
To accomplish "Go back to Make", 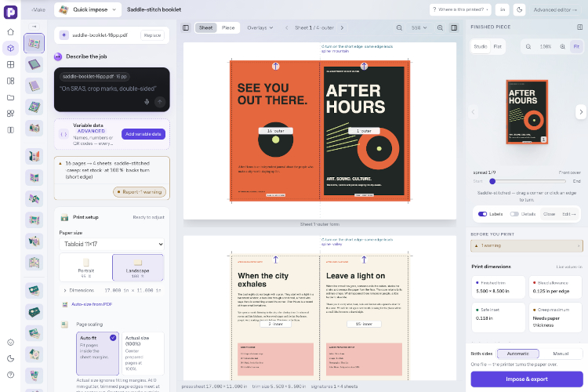I will 38,9.
